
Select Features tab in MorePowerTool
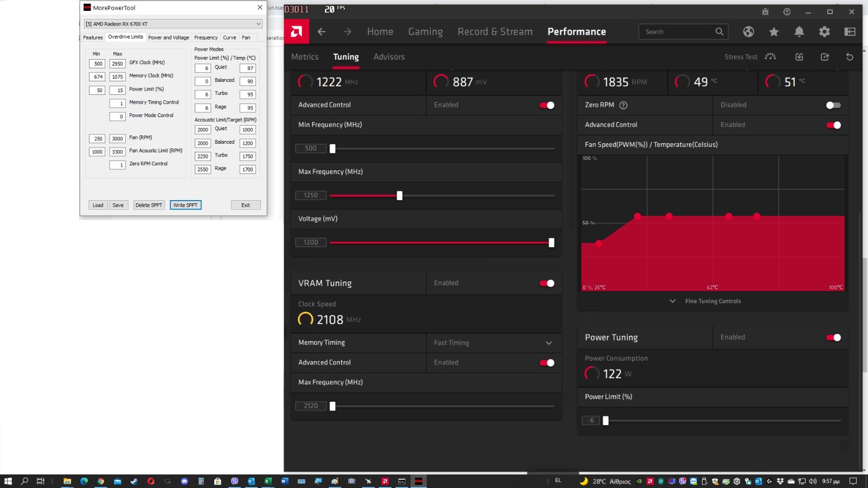point(93,37)
